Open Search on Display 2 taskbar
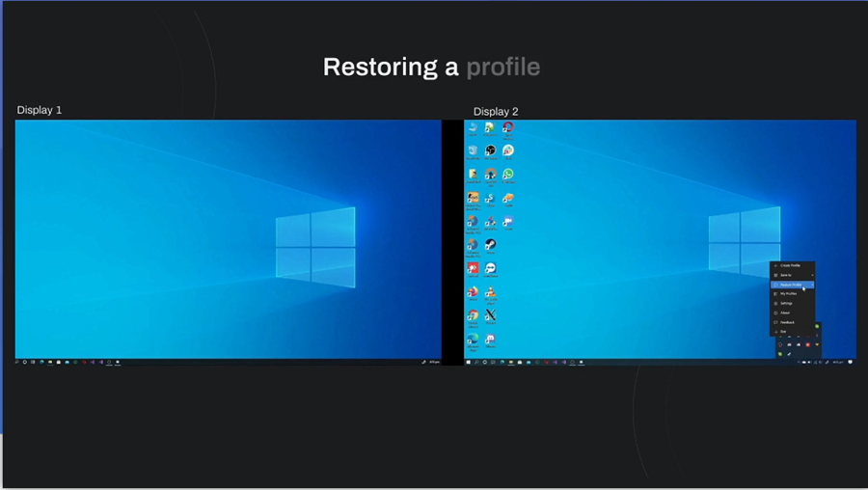The width and height of the screenshot is (868, 490). point(476,362)
